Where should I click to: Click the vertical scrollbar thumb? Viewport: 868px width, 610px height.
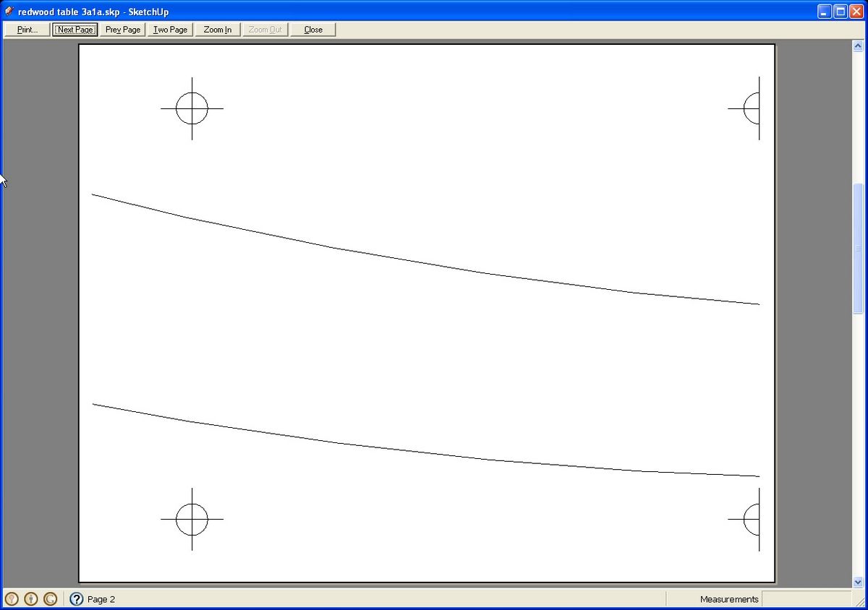859,248
